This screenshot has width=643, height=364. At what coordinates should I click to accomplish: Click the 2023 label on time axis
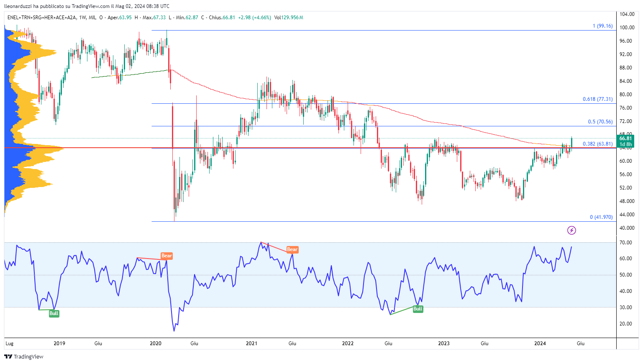[x=444, y=343]
